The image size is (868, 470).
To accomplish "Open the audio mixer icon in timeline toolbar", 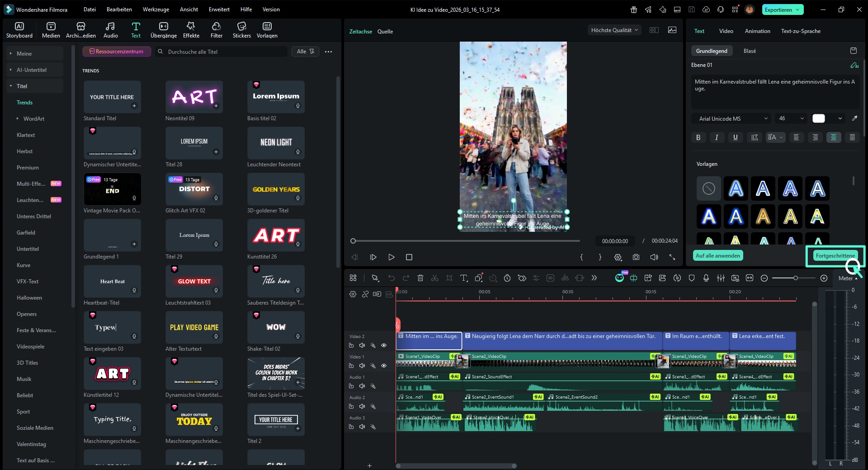I will click(721, 278).
